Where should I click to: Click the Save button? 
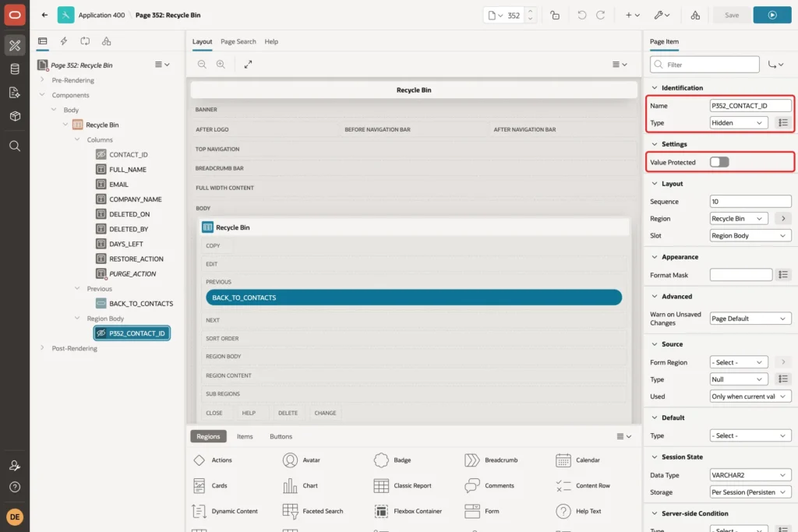(x=731, y=16)
